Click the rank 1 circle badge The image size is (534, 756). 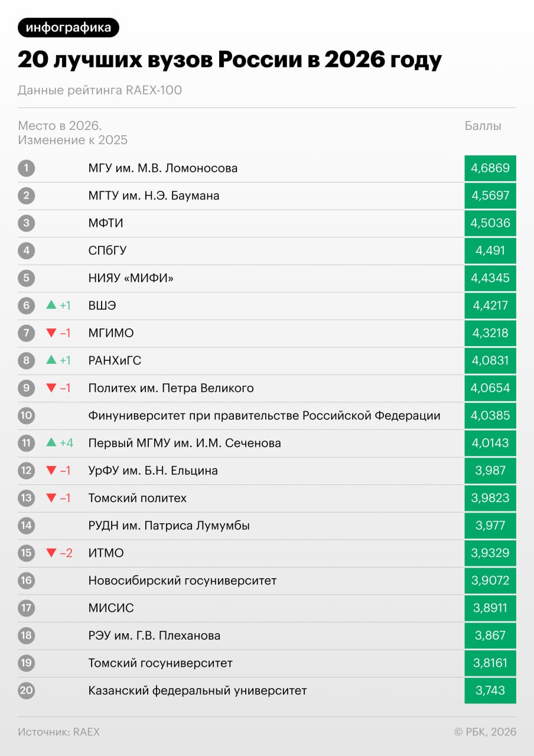[27, 168]
